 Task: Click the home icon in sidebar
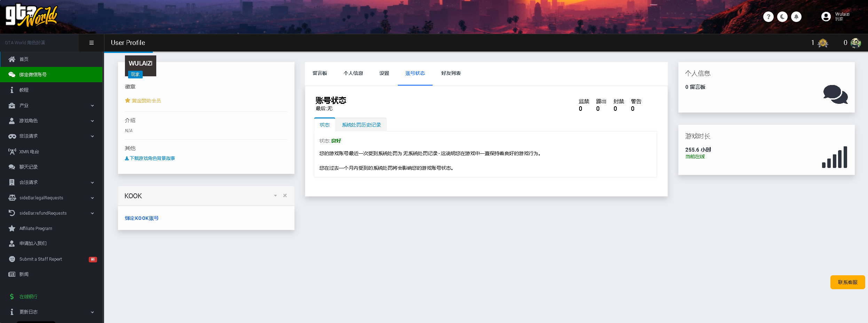pos(12,59)
